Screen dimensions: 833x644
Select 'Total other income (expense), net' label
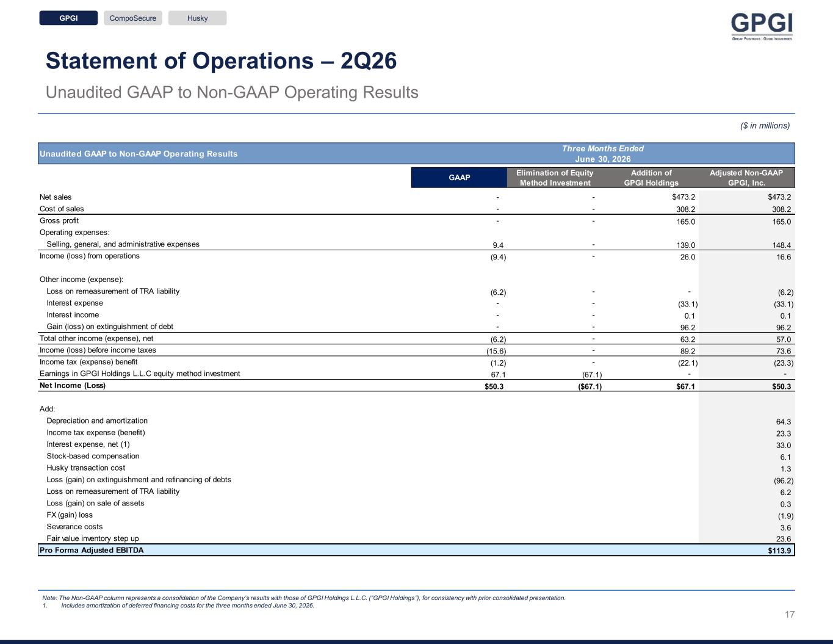96,338
